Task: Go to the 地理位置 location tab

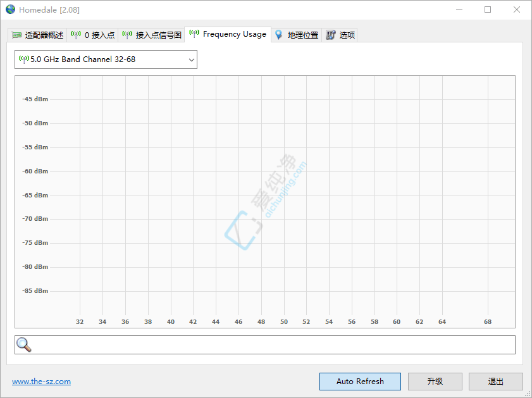Action: click(296, 35)
